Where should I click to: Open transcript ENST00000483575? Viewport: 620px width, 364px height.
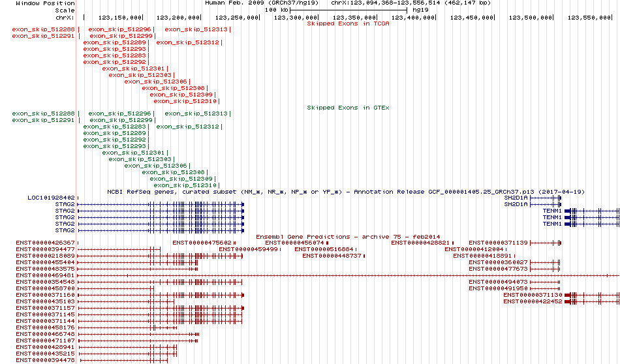(45, 269)
